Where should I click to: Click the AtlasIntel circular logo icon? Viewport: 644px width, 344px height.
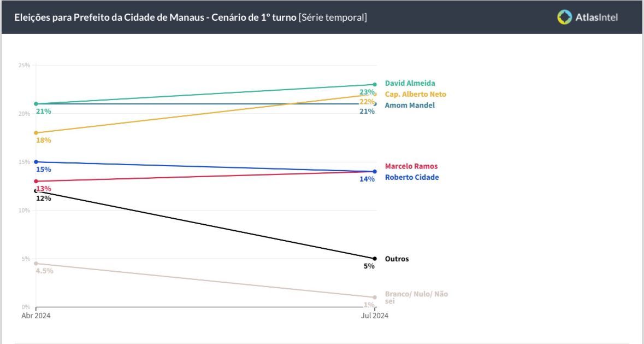[564, 17]
